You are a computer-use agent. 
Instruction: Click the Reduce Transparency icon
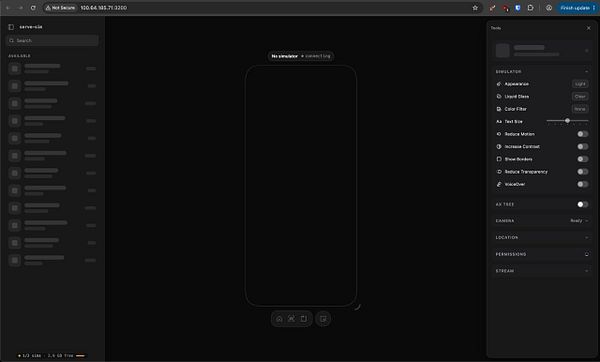[499, 172]
